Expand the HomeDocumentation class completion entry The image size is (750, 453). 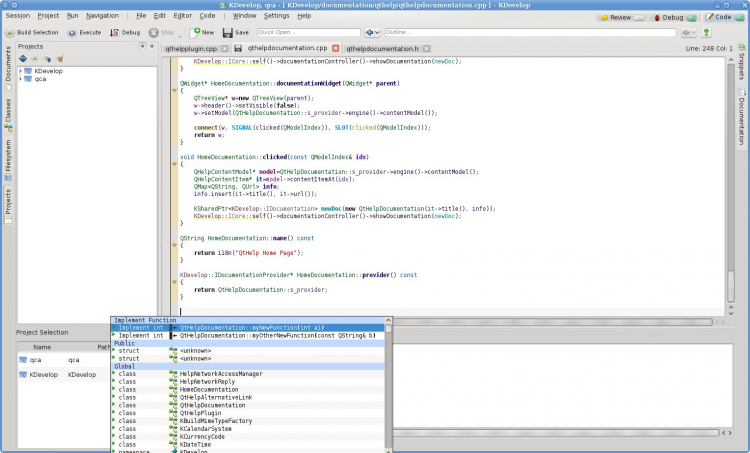pos(113,389)
